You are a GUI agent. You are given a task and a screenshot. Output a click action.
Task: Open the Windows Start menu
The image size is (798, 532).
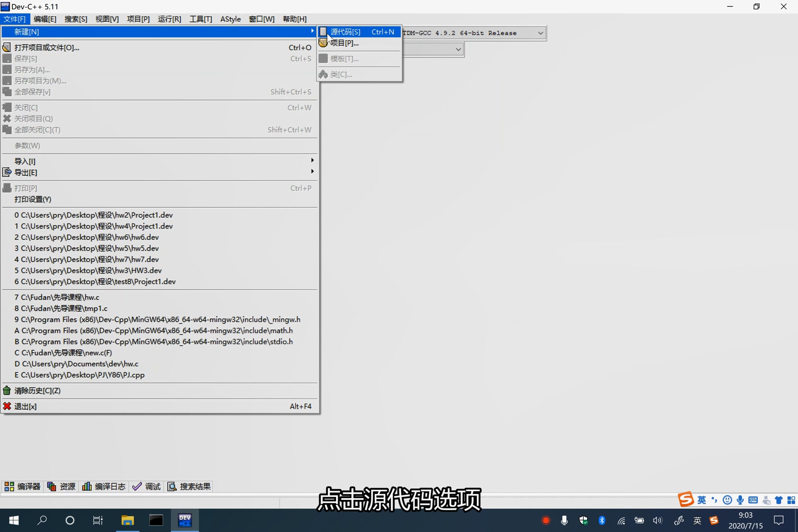point(14,520)
